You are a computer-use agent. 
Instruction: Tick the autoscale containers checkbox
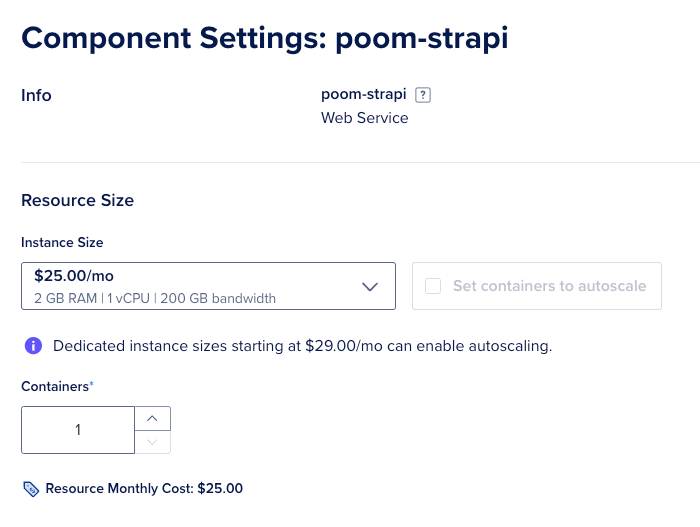pos(433,286)
